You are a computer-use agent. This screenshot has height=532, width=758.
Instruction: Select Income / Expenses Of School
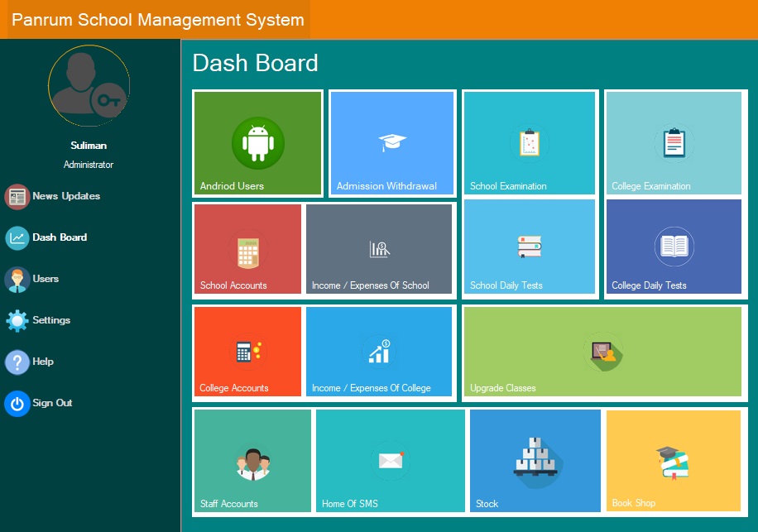tap(378, 247)
